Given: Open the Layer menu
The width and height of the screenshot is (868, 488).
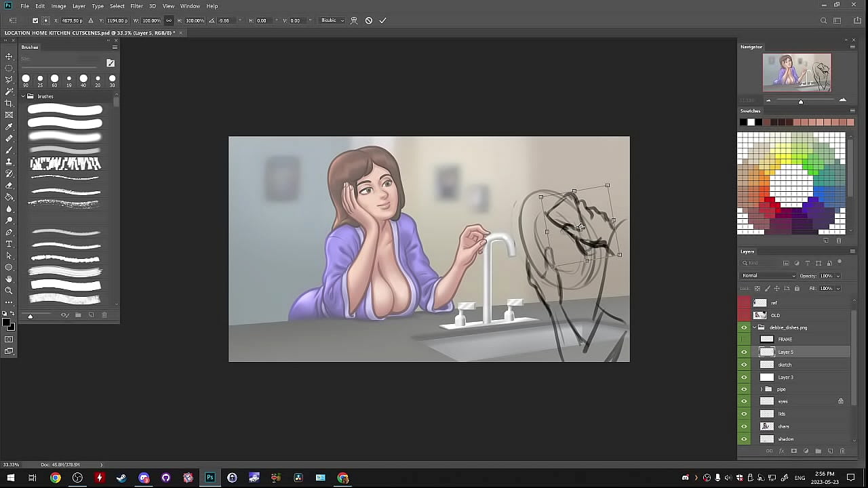Looking at the screenshot, I should tap(79, 6).
